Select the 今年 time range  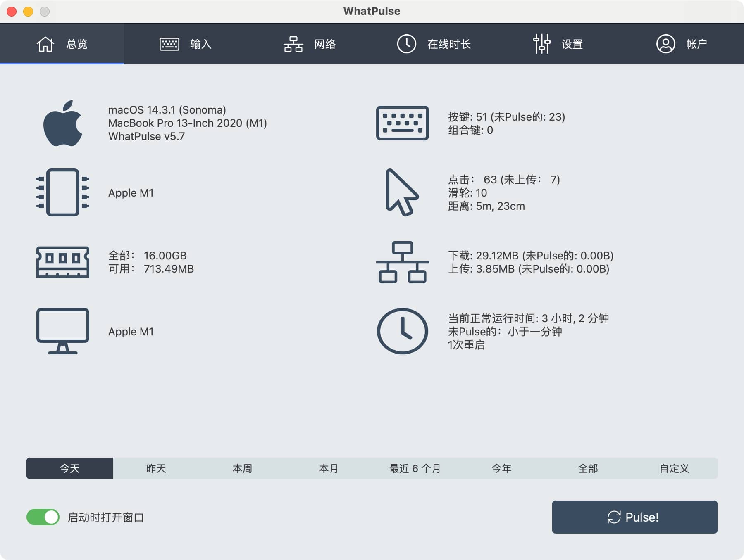pyautogui.click(x=502, y=468)
